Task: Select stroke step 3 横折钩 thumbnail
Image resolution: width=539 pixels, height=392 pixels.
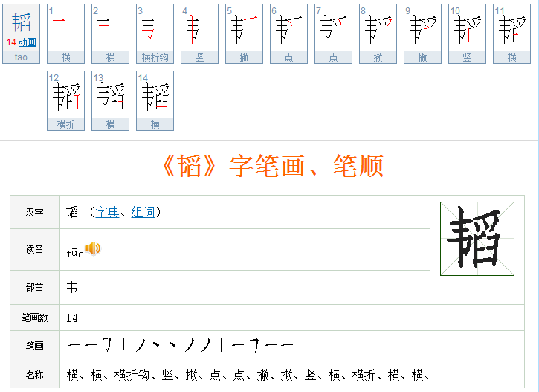Action: (155, 33)
